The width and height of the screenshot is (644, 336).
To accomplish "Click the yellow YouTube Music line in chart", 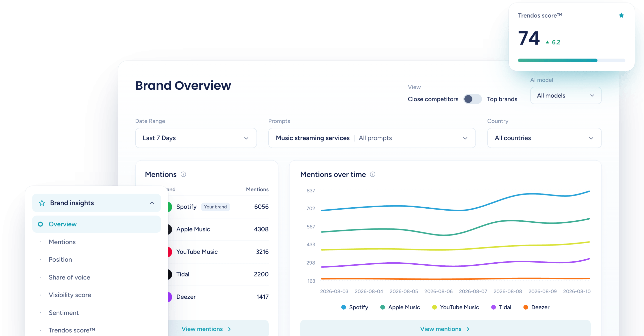I will click(x=455, y=249).
